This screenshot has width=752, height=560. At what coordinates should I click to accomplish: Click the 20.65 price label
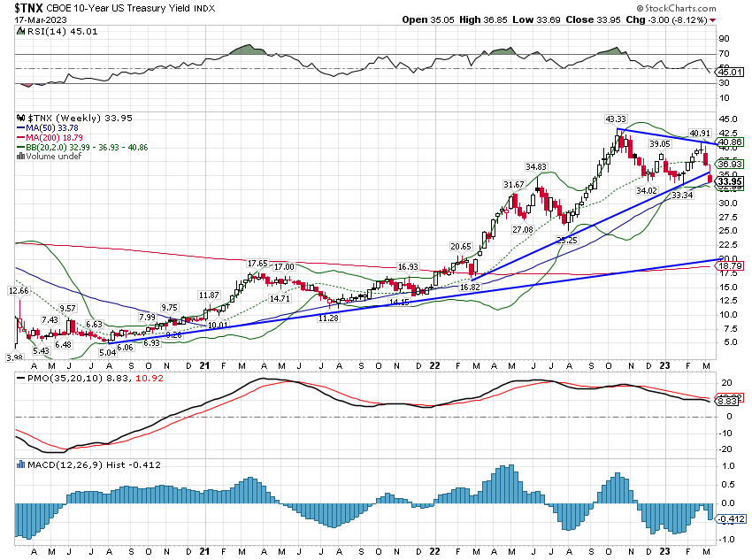(461, 247)
